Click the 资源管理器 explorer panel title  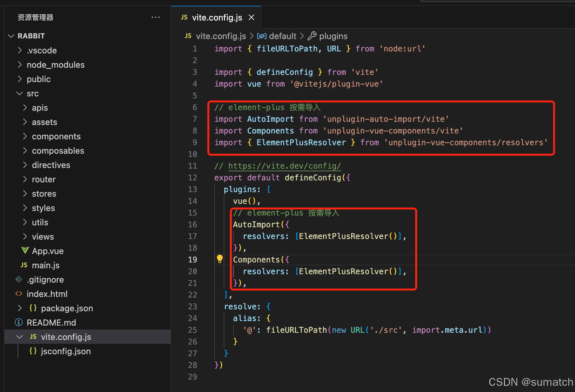pyautogui.click(x=35, y=17)
